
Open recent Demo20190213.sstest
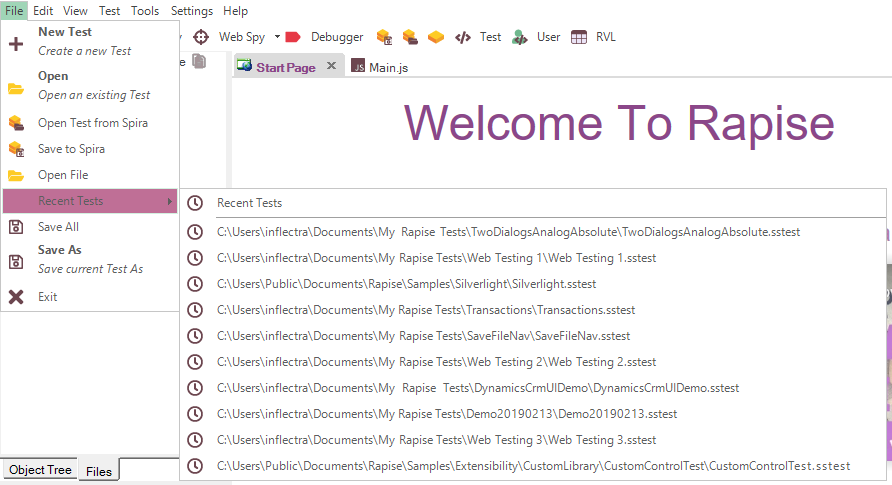pyautogui.click(x=533, y=414)
